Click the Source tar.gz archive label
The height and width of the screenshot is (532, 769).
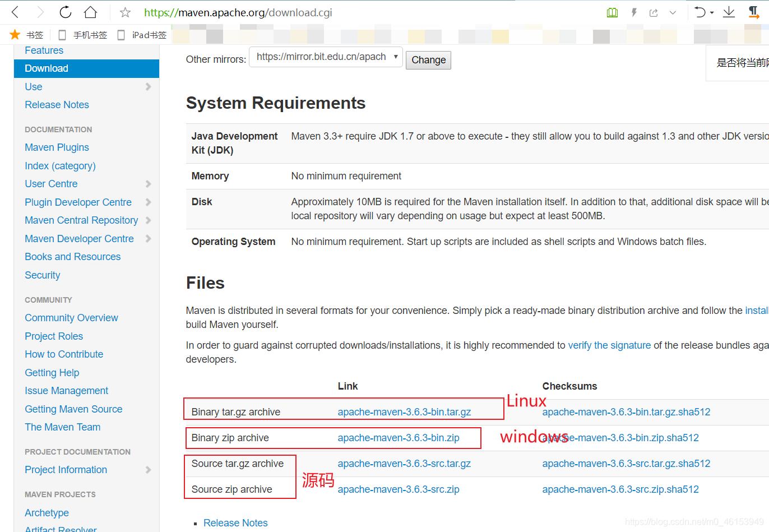click(x=238, y=464)
